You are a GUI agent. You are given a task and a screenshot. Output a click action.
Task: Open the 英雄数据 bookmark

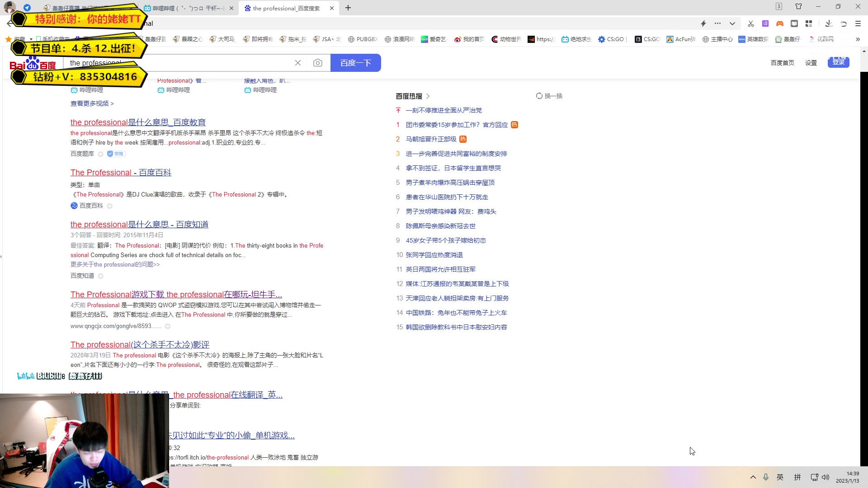click(753, 39)
